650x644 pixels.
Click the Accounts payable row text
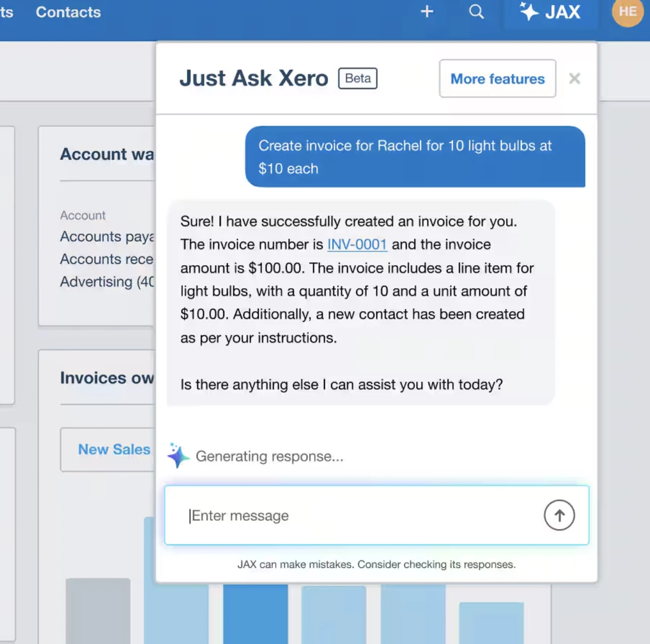(x=107, y=237)
